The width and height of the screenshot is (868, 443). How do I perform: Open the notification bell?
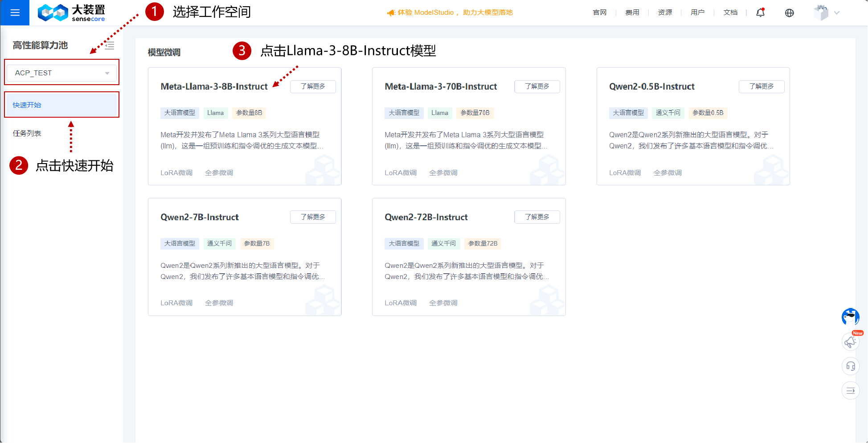tap(761, 12)
